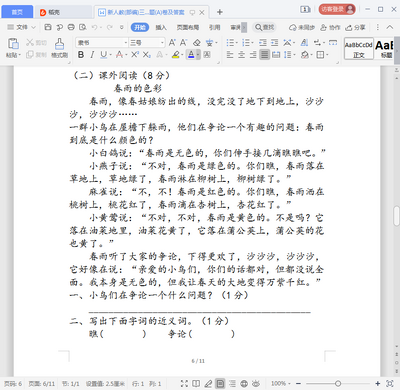Click the 访客登录 login button
The height and width of the screenshot is (390, 400).
tap(337, 9)
